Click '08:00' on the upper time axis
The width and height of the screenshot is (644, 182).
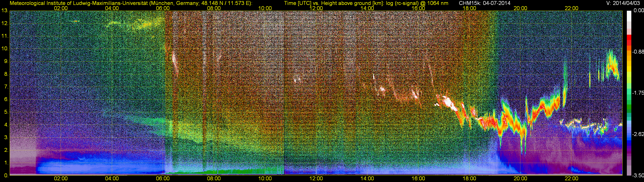214,8
